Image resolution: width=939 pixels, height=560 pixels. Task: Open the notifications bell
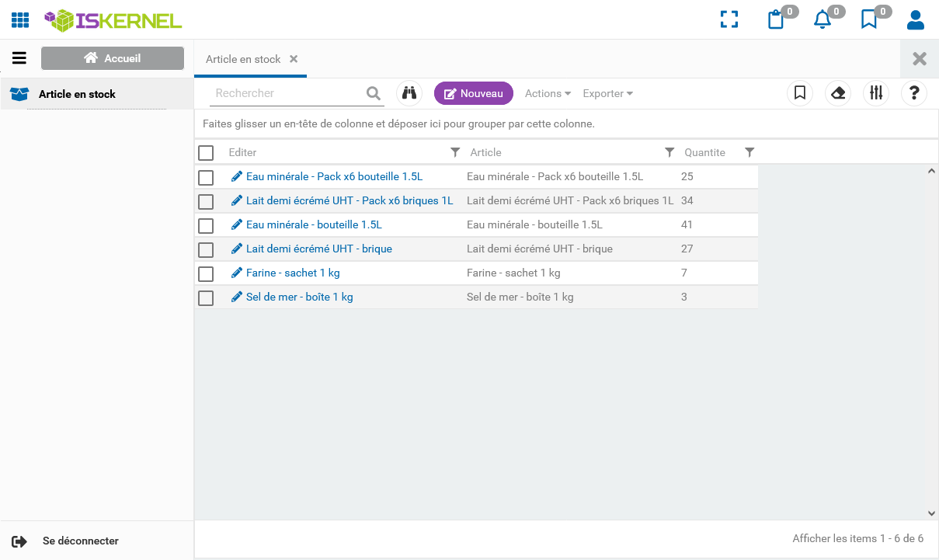coord(822,19)
